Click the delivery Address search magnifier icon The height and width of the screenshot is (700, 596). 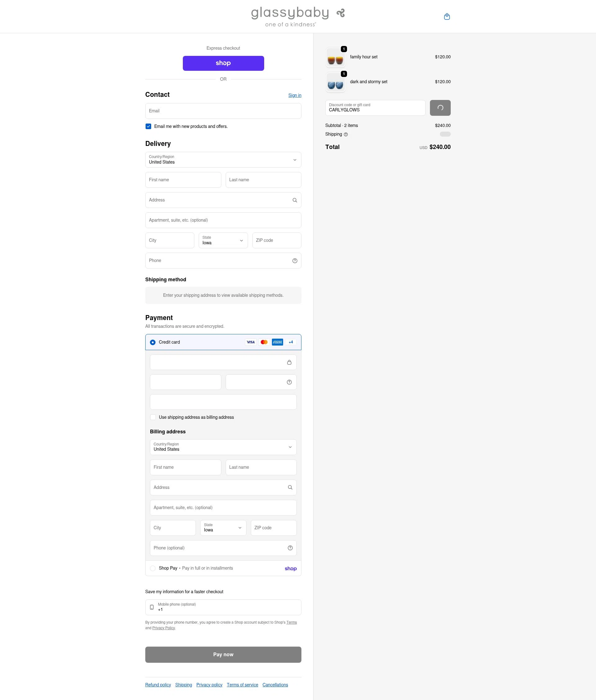point(295,200)
